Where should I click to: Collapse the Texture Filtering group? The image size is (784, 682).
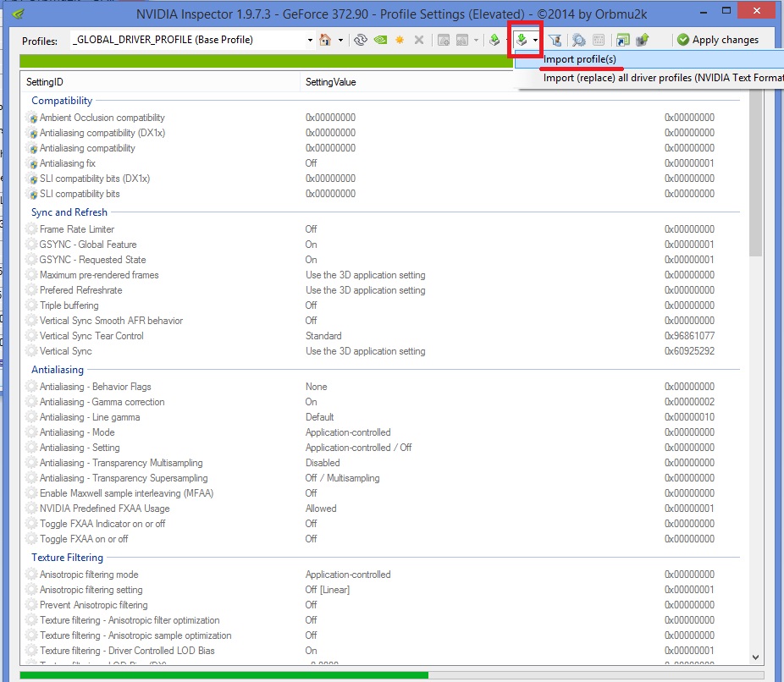[x=67, y=558]
